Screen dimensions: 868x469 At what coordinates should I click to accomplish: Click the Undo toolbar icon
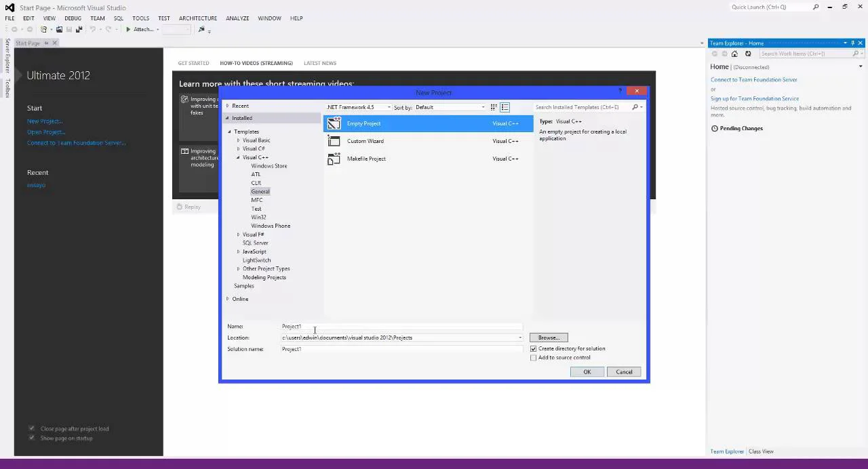click(x=93, y=29)
